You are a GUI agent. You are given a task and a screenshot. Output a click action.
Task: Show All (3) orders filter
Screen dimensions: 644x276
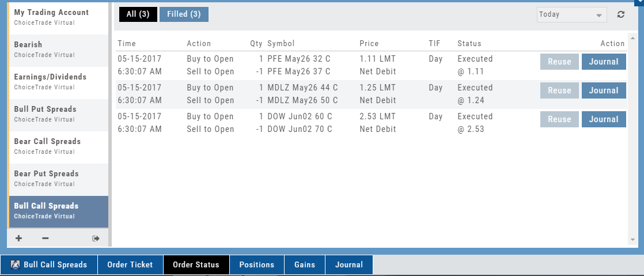click(x=138, y=14)
